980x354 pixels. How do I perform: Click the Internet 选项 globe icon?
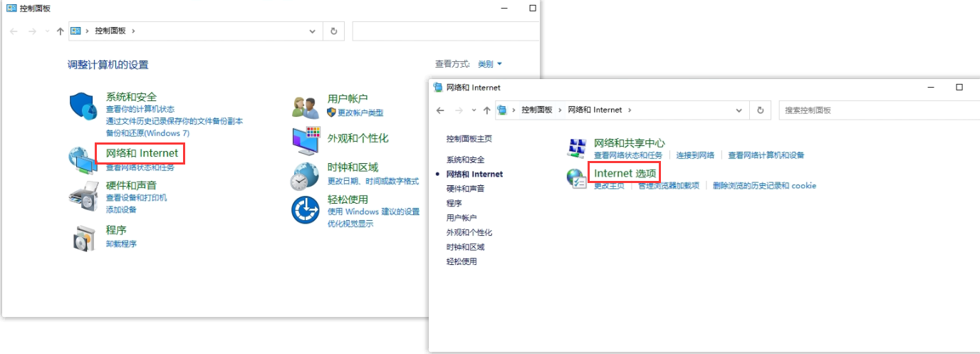tap(576, 178)
